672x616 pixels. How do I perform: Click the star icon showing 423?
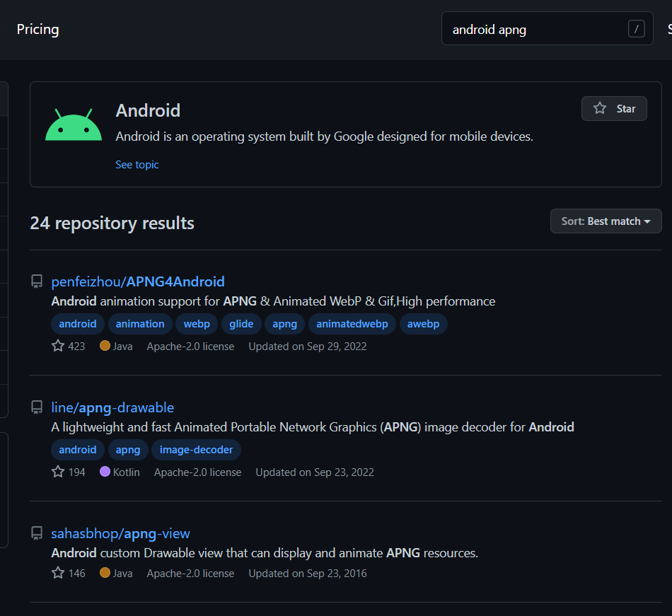click(x=58, y=346)
